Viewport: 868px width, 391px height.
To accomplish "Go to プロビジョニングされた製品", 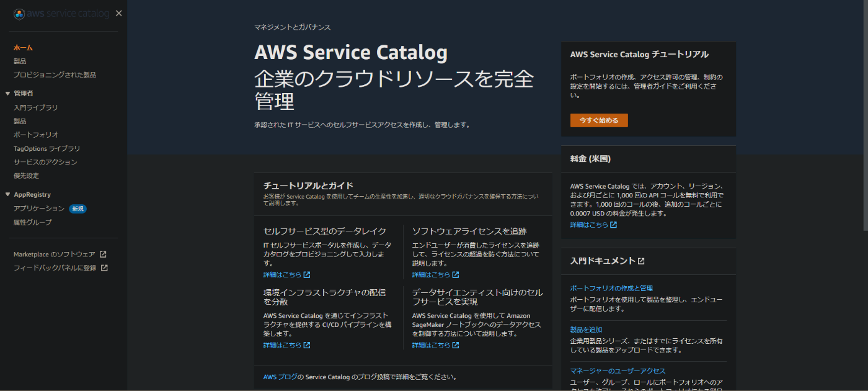I will (x=55, y=74).
